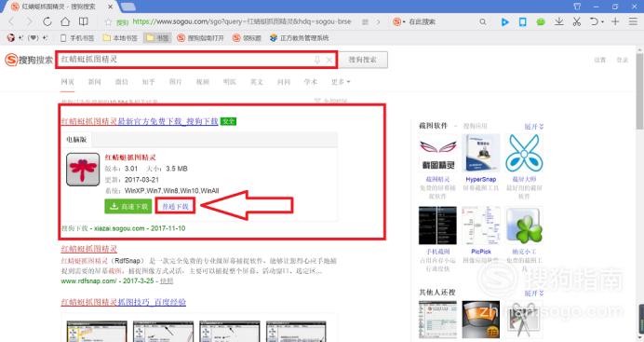This screenshot has height=342, width=644.
Task: Open the second result titled 红蜻蜓抓图精灵
Action: 89,249
